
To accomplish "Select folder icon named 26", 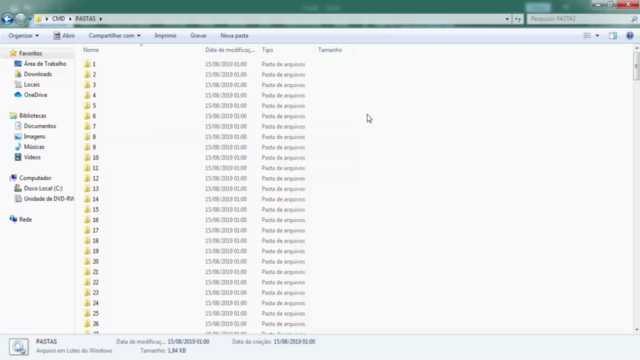I will tap(87, 324).
